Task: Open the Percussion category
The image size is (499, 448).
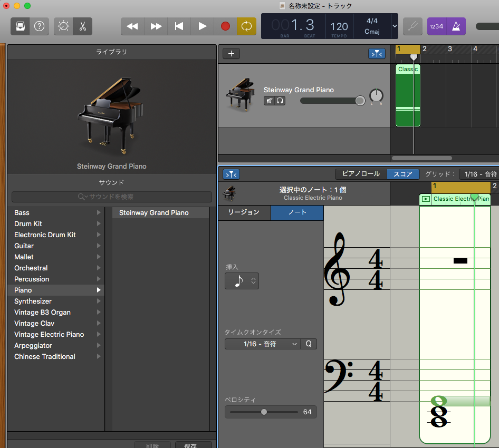Action: pos(56,279)
